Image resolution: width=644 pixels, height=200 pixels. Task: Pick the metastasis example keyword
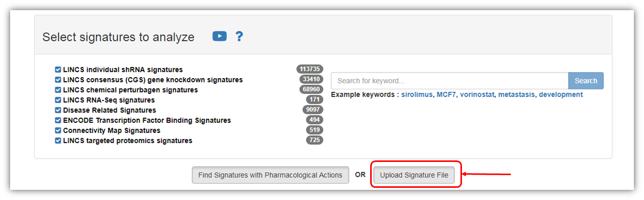(516, 95)
